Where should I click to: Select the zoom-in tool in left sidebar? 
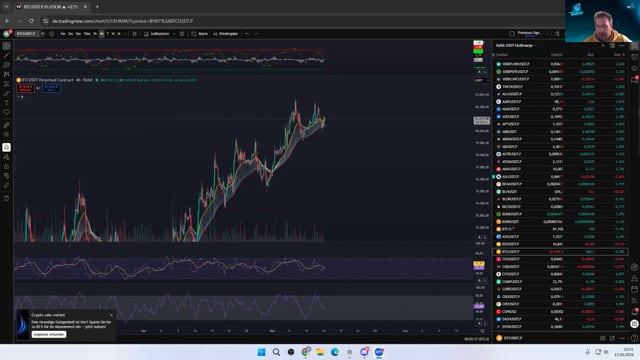pyautogui.click(x=7, y=134)
